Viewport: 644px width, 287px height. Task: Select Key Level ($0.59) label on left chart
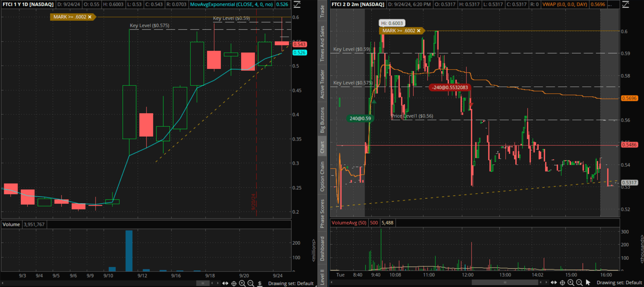[231, 18]
